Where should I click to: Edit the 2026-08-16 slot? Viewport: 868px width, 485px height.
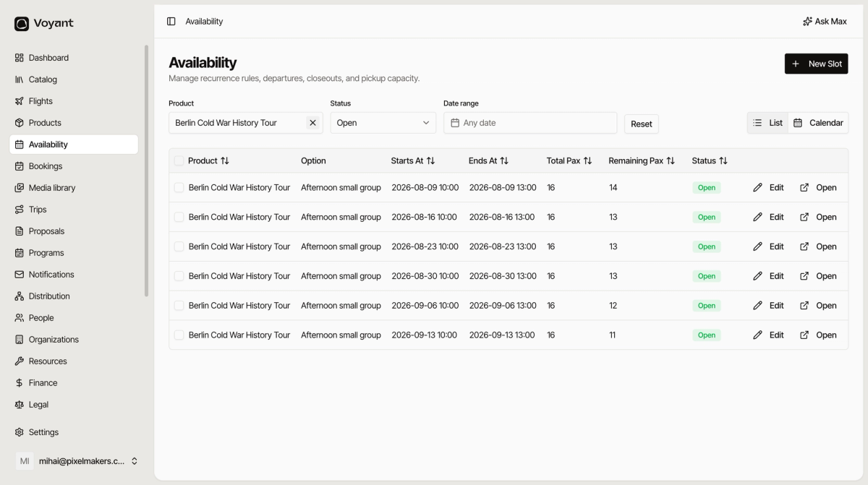click(x=768, y=217)
